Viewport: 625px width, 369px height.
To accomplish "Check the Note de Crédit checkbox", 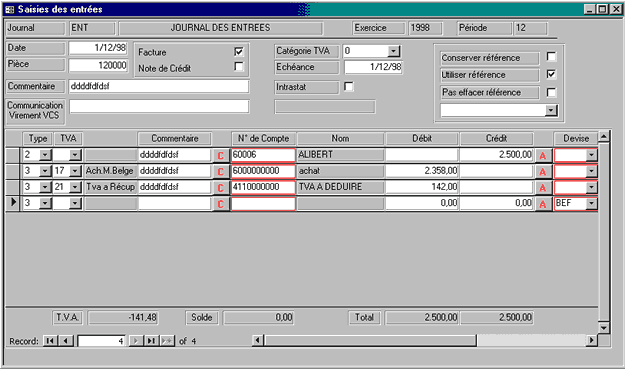I will pyautogui.click(x=239, y=67).
